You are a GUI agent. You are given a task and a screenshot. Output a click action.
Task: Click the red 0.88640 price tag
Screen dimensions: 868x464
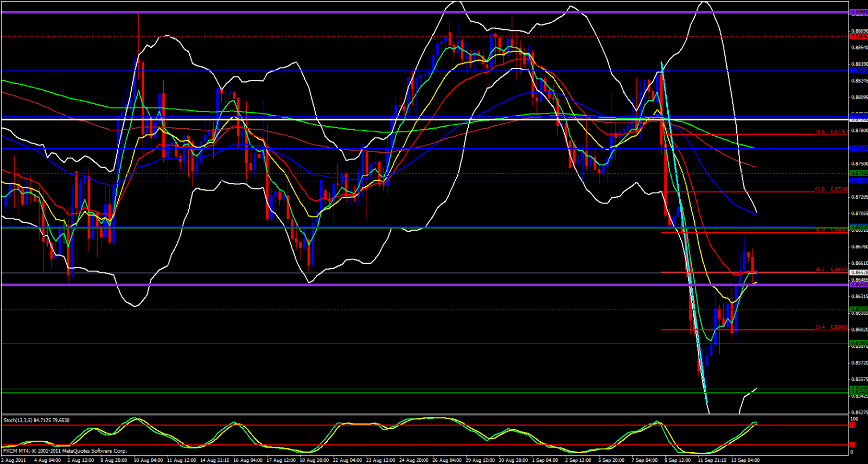[x=858, y=36]
